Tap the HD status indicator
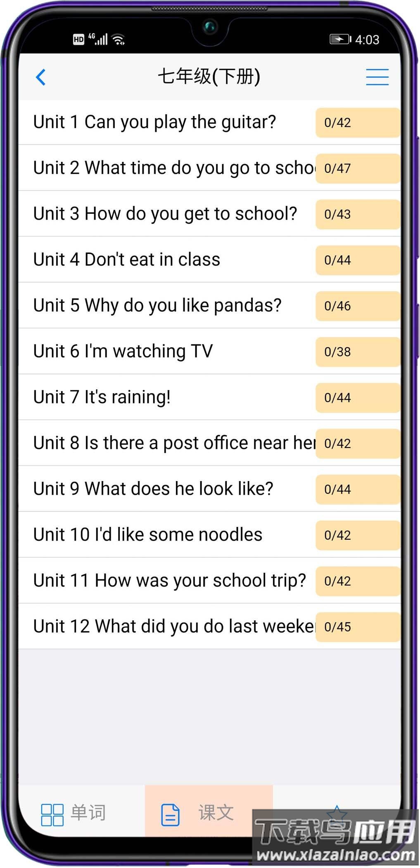Viewport: 420px width, 868px height. point(78,40)
